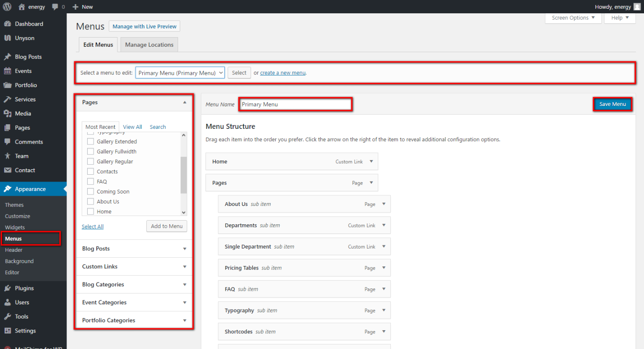Click the pages list scrollbar thumb
Viewport: 644px width, 349px height.
coord(184,175)
